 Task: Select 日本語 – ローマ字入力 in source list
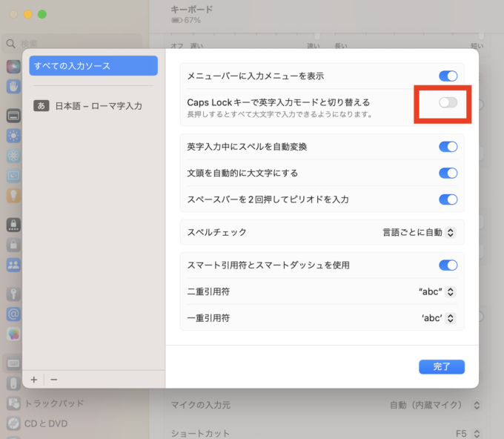coord(98,106)
